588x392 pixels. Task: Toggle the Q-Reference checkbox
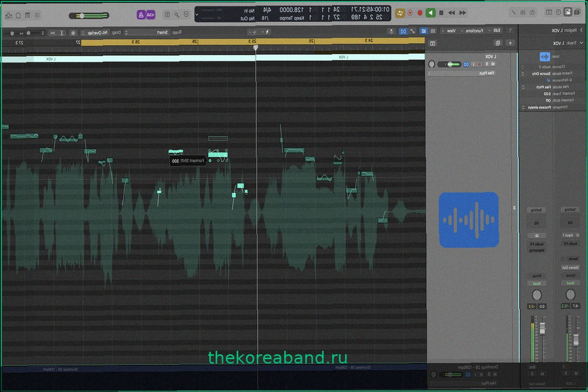(548, 80)
